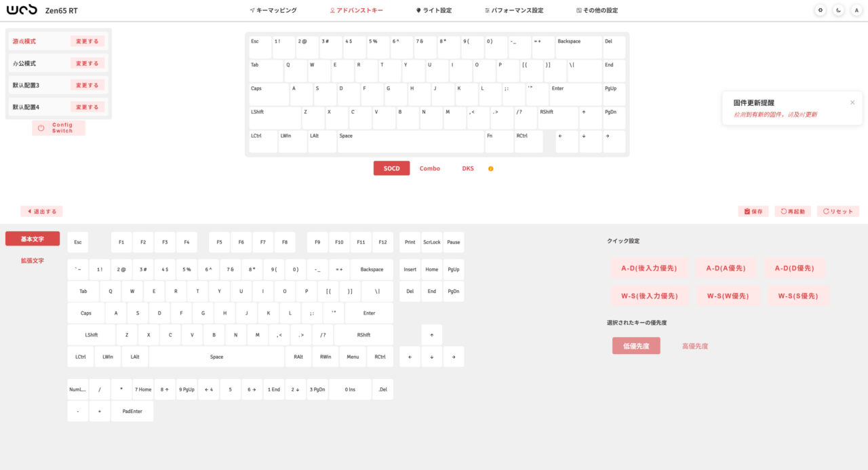
Task: Click the orange info icon beside DKS
Action: (491, 169)
